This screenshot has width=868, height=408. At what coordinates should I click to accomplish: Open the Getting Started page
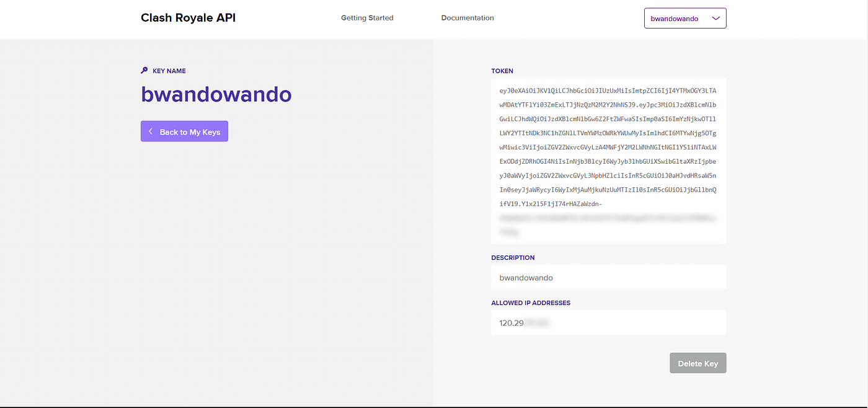tap(367, 18)
